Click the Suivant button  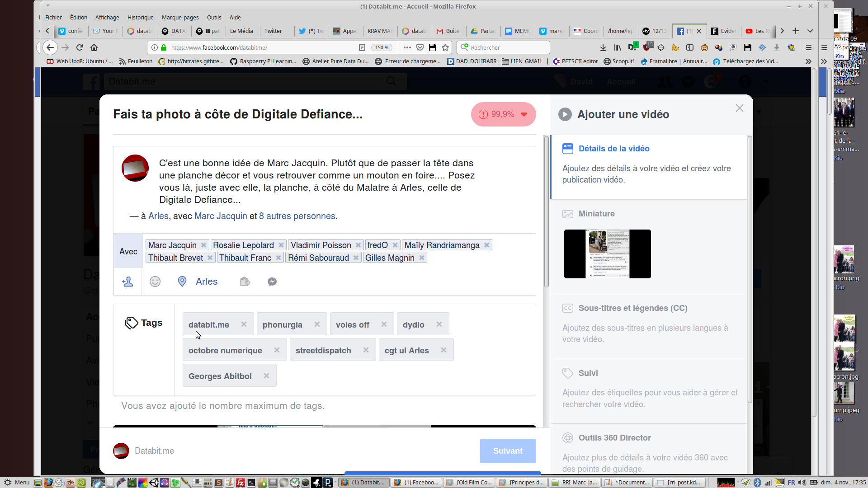point(508,451)
